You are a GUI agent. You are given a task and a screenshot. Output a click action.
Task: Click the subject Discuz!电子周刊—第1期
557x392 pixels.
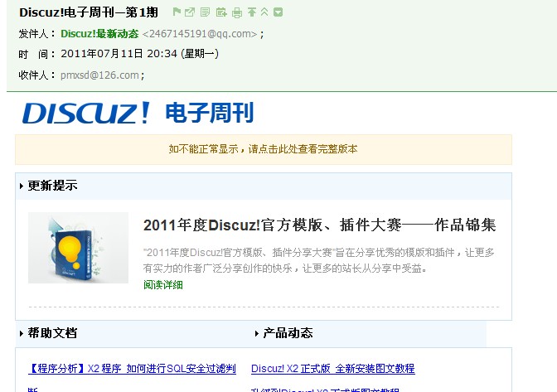tap(89, 12)
